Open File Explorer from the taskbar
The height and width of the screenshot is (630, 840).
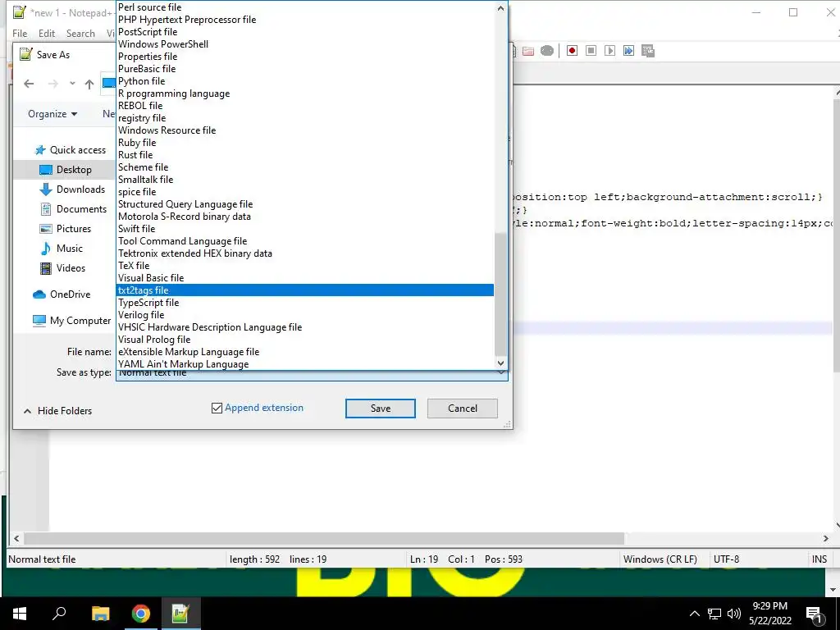click(x=100, y=614)
